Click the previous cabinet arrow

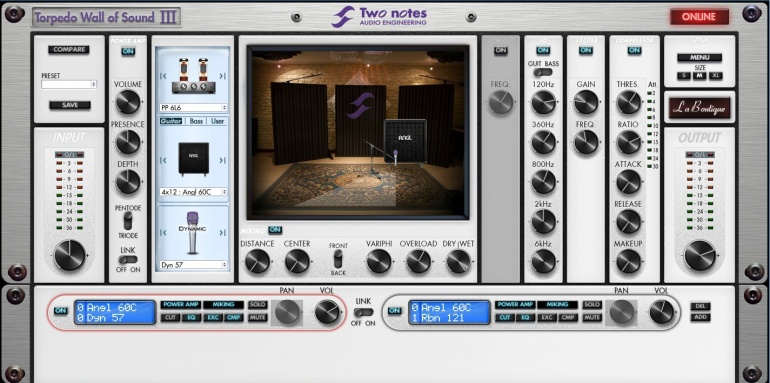pos(163,160)
